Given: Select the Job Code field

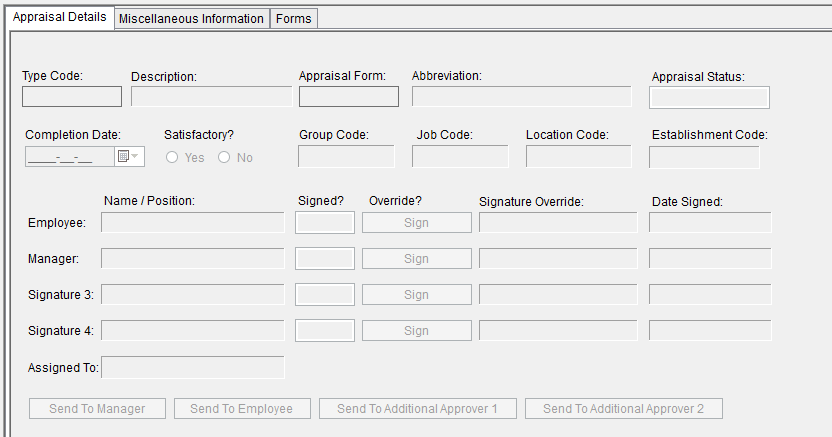Looking at the screenshot, I should pyautogui.click(x=460, y=157).
